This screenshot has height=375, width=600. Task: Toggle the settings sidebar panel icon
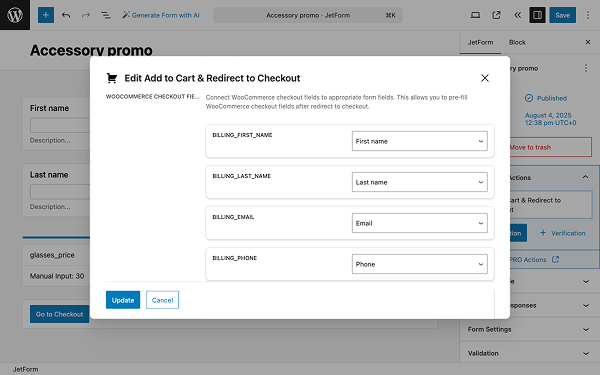point(537,15)
